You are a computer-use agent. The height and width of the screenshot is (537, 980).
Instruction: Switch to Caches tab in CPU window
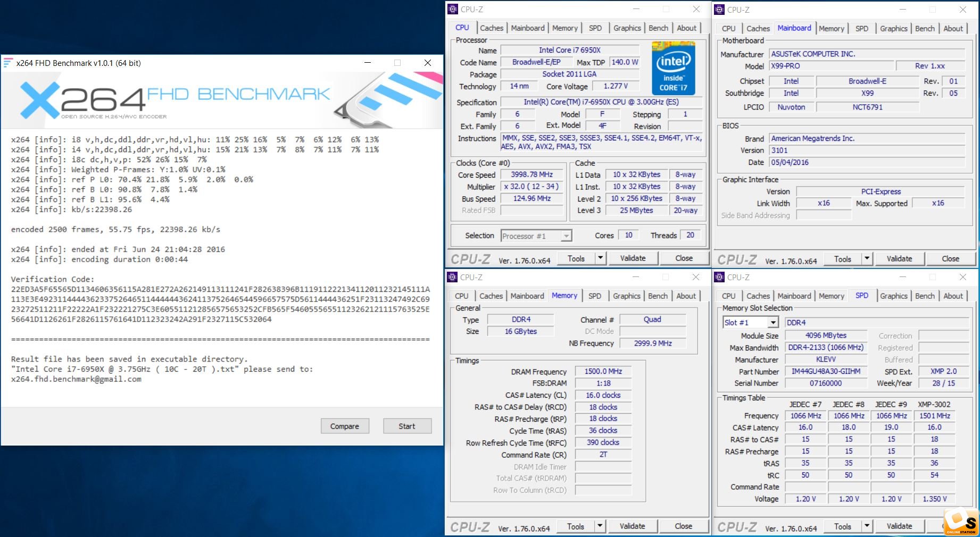coord(492,28)
